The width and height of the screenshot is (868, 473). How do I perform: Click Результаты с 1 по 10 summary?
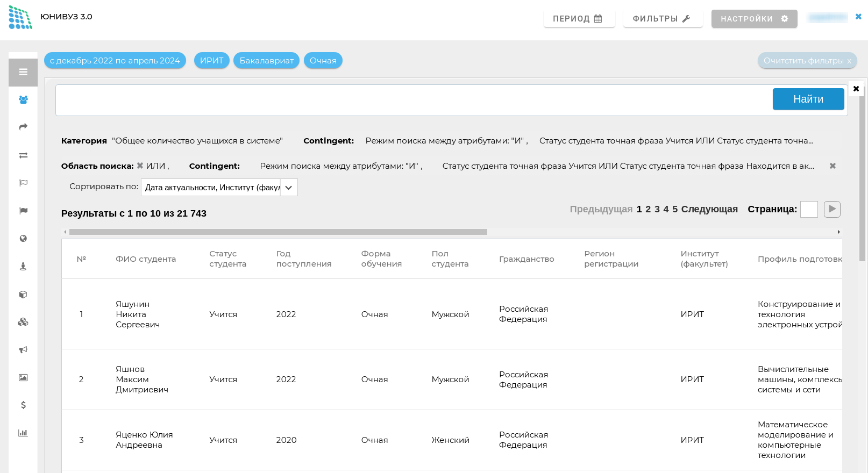coord(134,213)
